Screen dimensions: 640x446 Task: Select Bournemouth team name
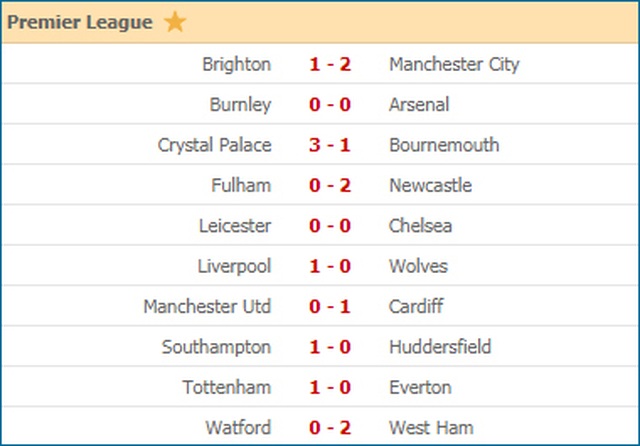(444, 145)
